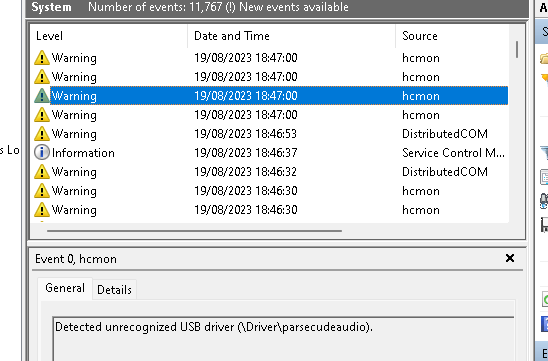Click the date cell 19/08/2023 18:46:53
Image resolution: width=548 pixels, height=361 pixels.
(x=245, y=134)
